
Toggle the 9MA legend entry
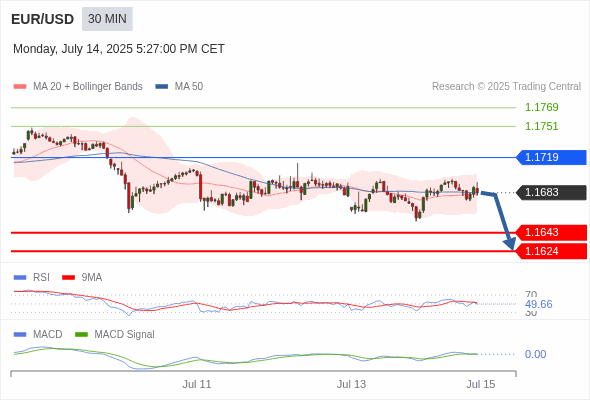tap(82, 277)
